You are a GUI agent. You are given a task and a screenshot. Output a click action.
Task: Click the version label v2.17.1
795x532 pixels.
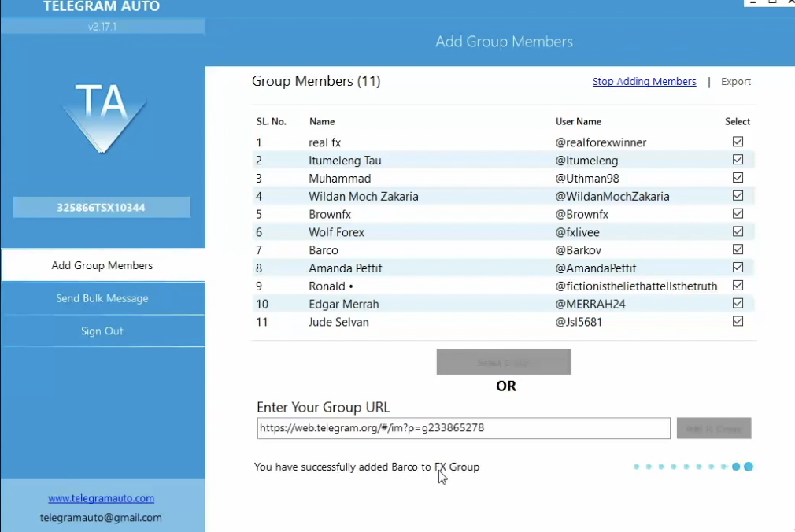102,27
